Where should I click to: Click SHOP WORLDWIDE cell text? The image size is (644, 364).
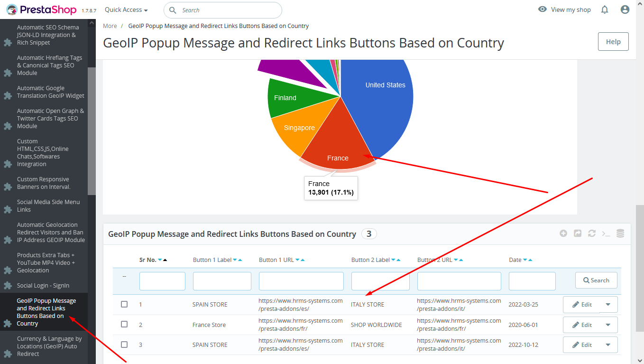376,325
